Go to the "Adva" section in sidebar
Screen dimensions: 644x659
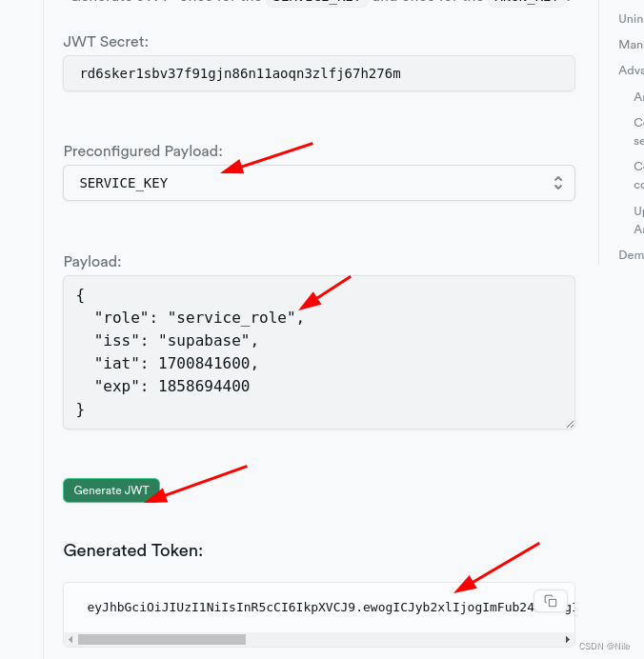coord(631,70)
